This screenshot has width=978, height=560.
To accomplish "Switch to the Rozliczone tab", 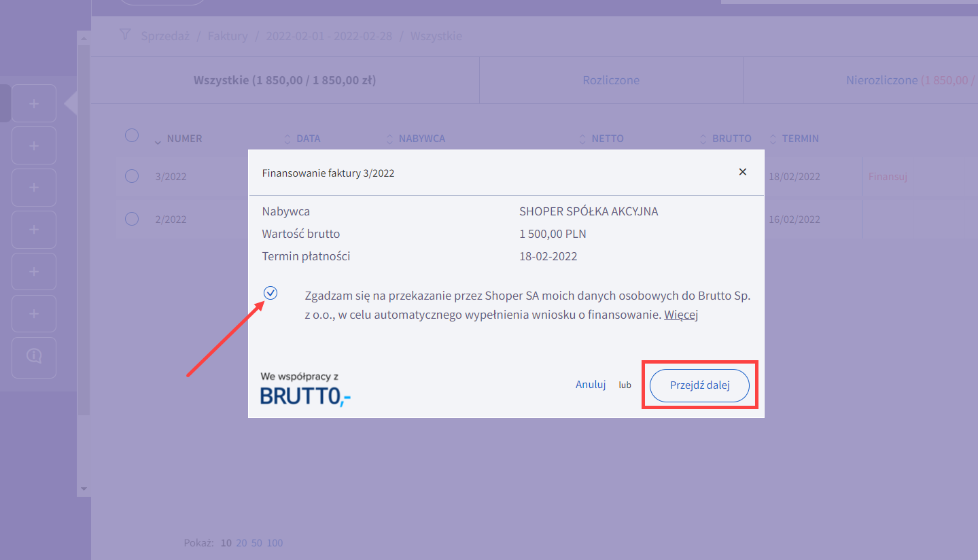I will pos(611,80).
